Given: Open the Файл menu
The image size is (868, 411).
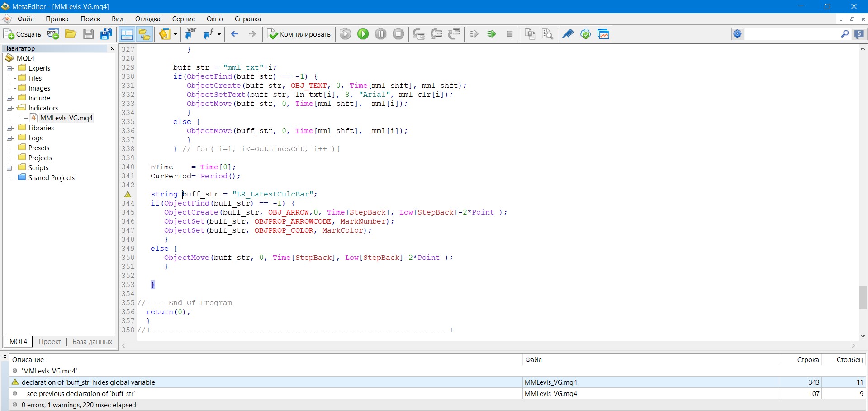Looking at the screenshot, I should point(26,19).
